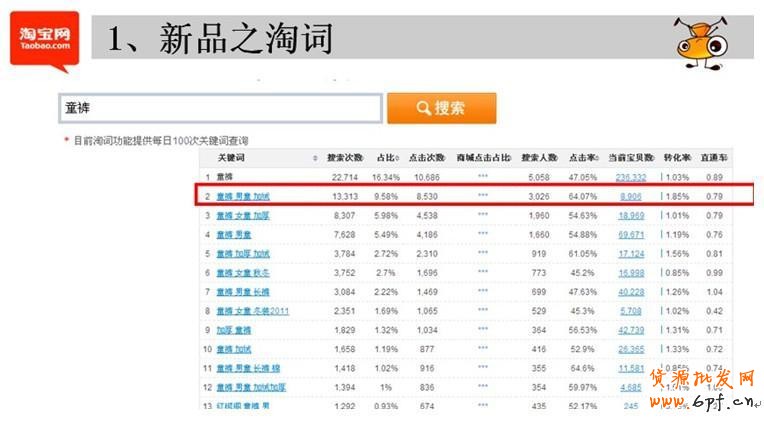The image size is (764, 423).
Task: Open keyword link 童裤 女童 冬装2011
Action: click(252, 311)
